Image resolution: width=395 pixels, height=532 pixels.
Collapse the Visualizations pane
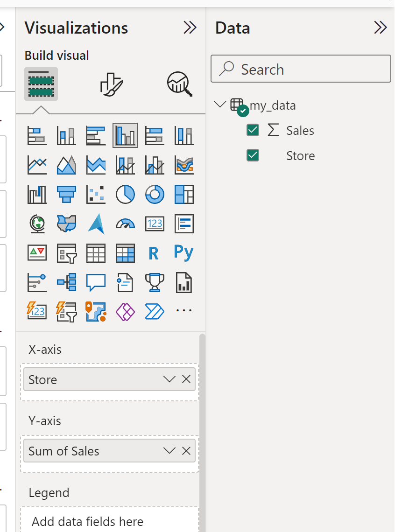(190, 28)
